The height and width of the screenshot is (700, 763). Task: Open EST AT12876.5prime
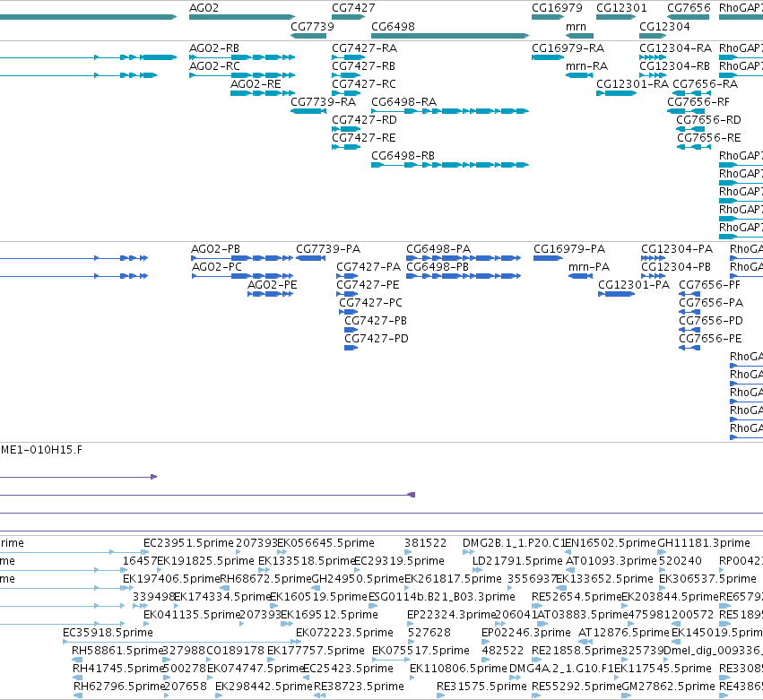pyautogui.click(x=624, y=633)
